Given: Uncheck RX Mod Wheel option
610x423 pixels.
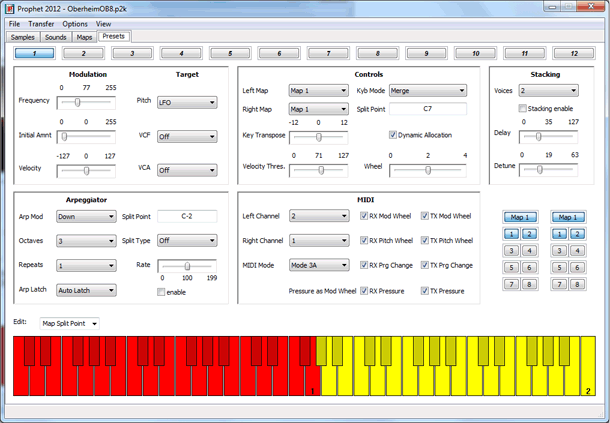Looking at the screenshot, I should 365,215.
